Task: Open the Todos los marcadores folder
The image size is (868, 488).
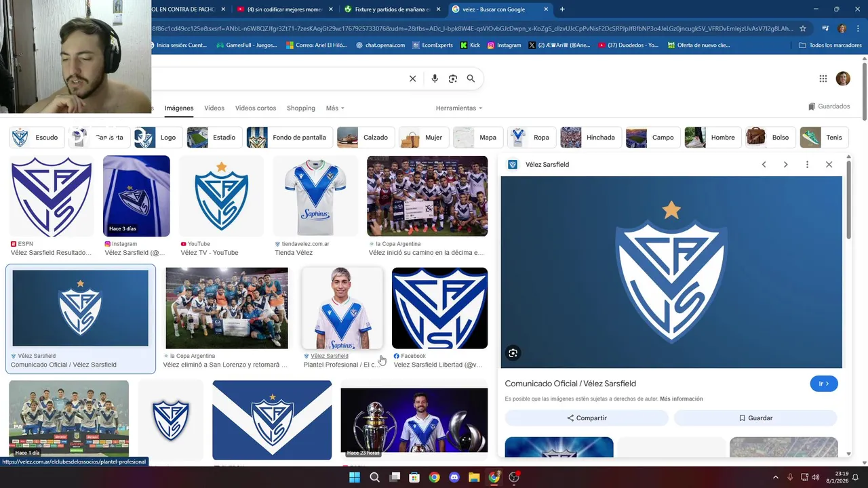Action: tap(831, 45)
